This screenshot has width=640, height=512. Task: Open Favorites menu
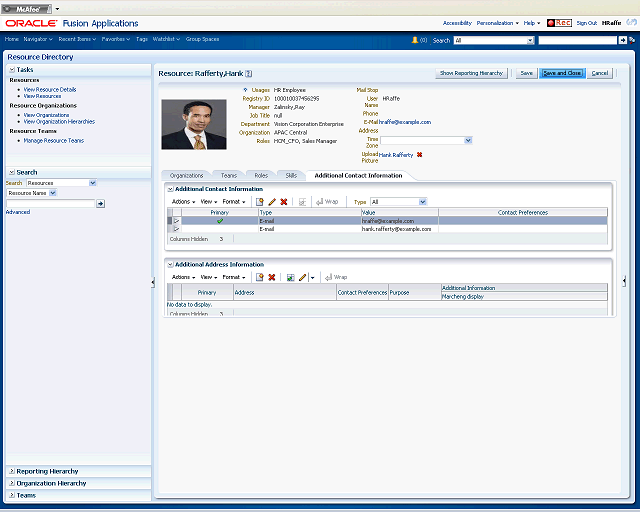(x=116, y=39)
